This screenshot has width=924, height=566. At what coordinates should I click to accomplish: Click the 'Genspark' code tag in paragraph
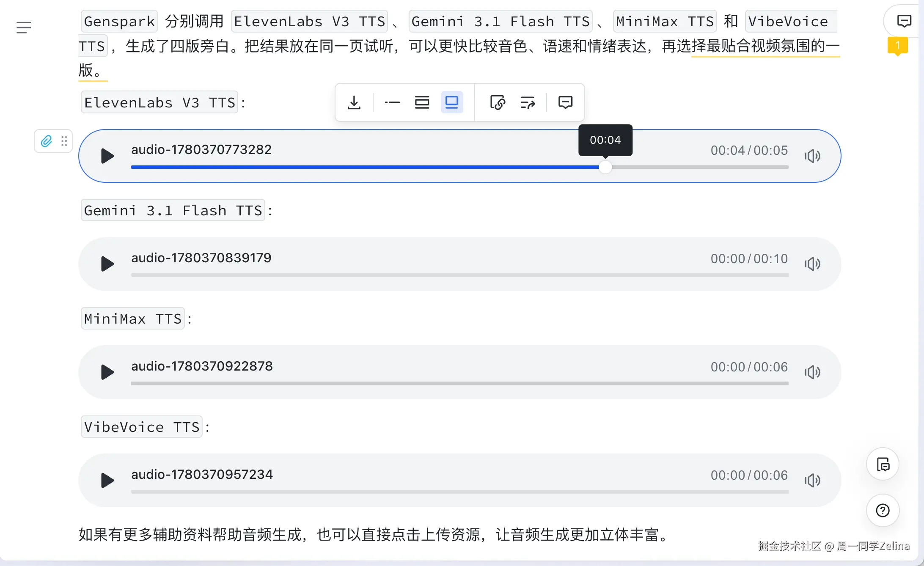(x=119, y=21)
